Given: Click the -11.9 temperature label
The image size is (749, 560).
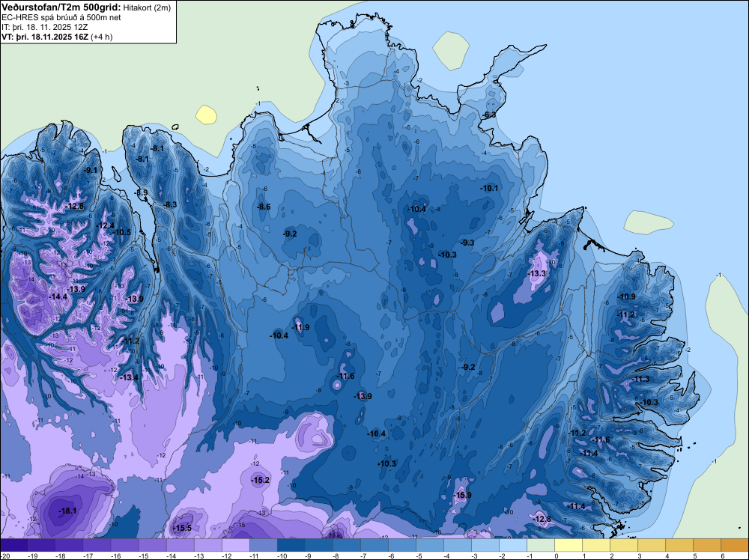Looking at the screenshot, I should pos(300,327).
